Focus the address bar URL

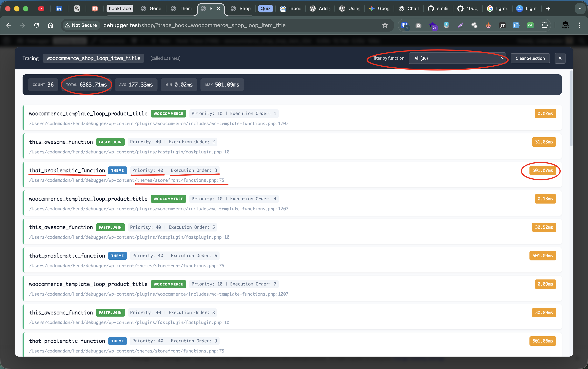tap(194, 25)
